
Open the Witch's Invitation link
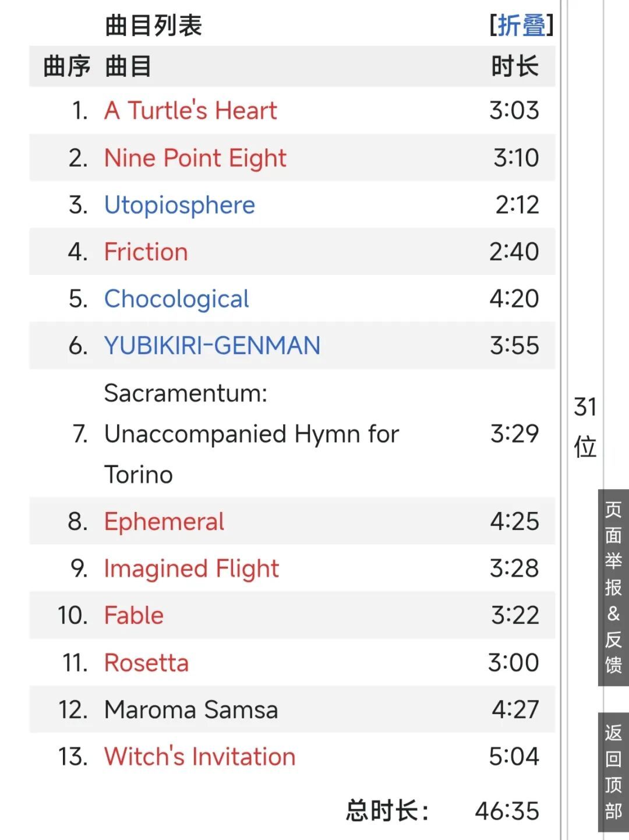(200, 757)
